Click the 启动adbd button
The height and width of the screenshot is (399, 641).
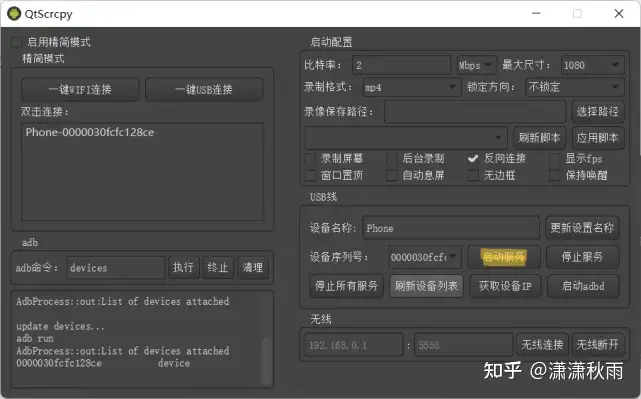[x=583, y=286]
